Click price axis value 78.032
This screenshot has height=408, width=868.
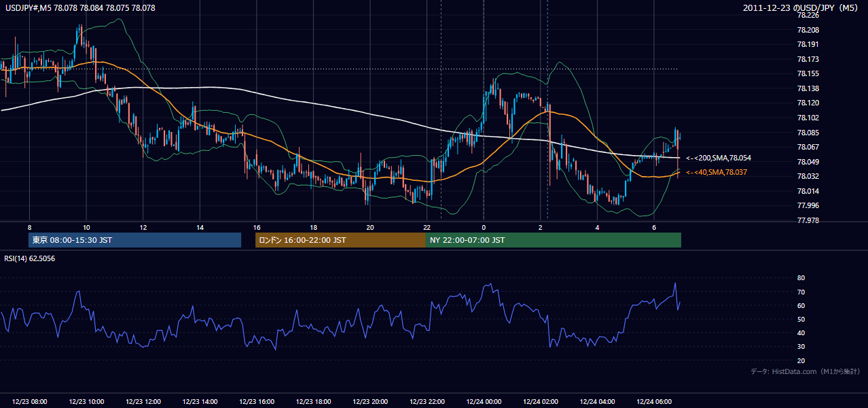808,176
